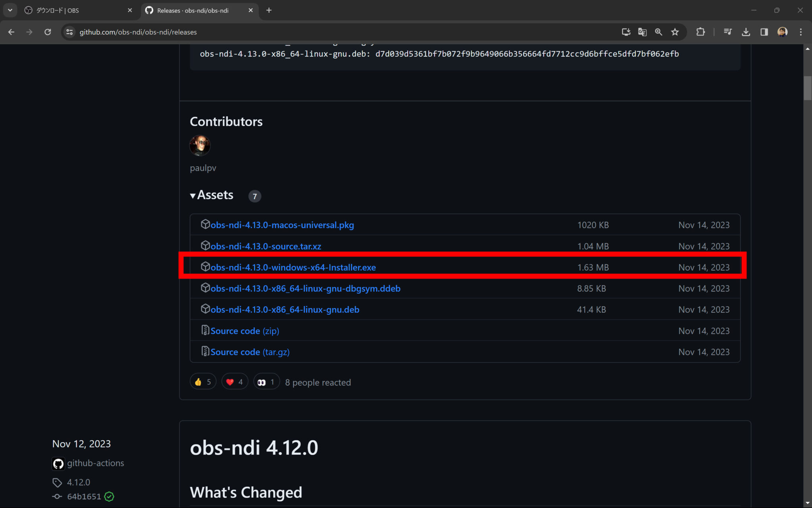The height and width of the screenshot is (508, 812).
Task: Collapse the Assets section
Action: click(x=193, y=195)
